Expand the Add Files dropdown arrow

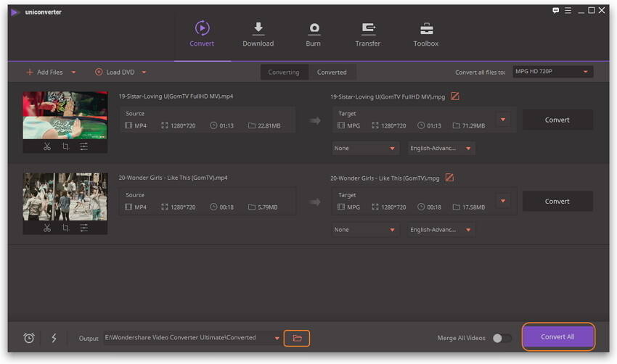point(73,73)
